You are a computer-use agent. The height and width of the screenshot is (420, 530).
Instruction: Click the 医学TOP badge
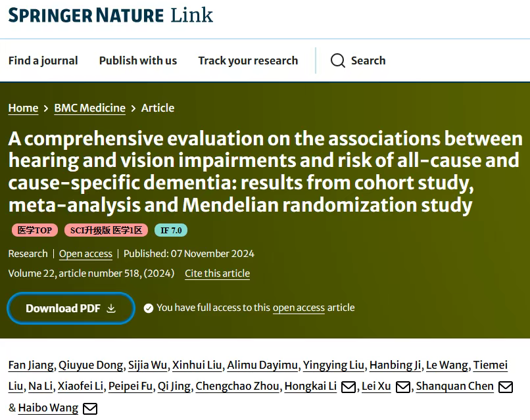[34, 231]
